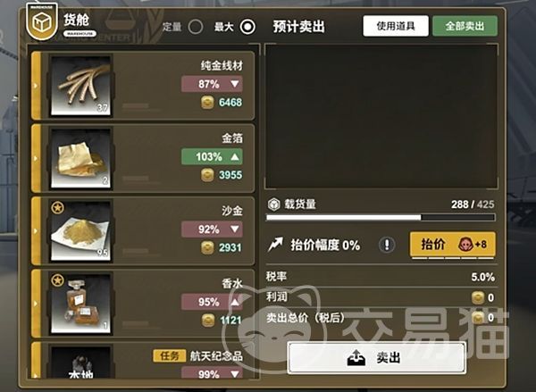This screenshot has height=392, width=536.
Task: Expand the 纯金线材 row side arrow
Action: (36, 86)
